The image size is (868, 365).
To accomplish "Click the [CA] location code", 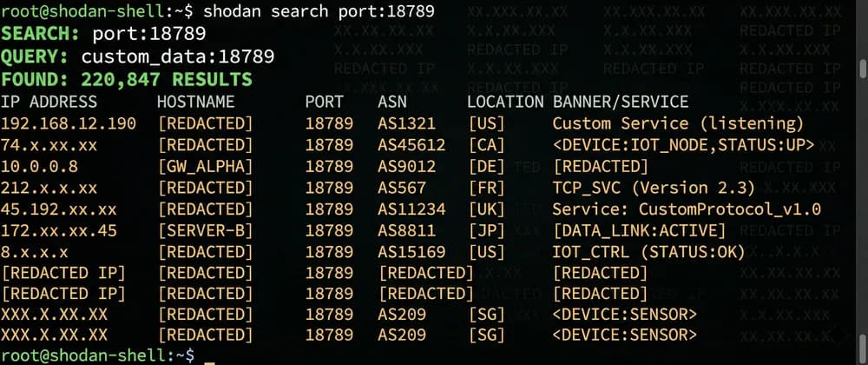I will pos(487,145).
